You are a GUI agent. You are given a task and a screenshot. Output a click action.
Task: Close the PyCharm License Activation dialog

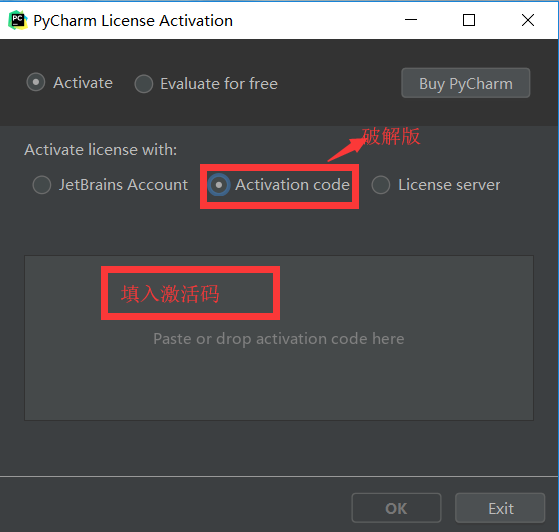pyautogui.click(x=528, y=20)
